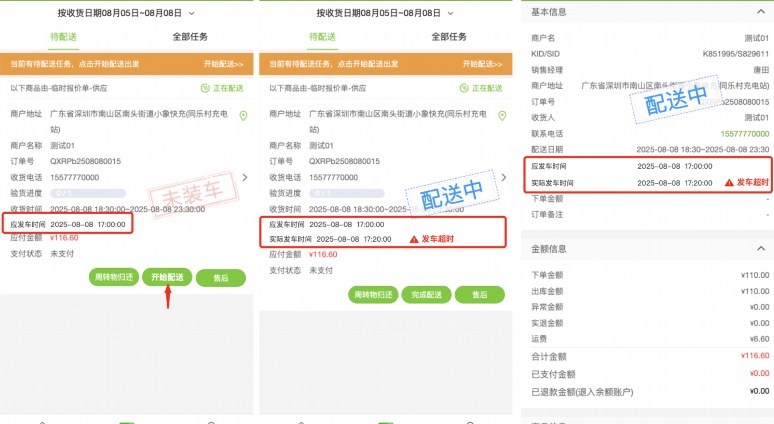Screen dimensions: 774x424
Task: Click 发车超时 warning icon in right screen
Action: tap(729, 183)
